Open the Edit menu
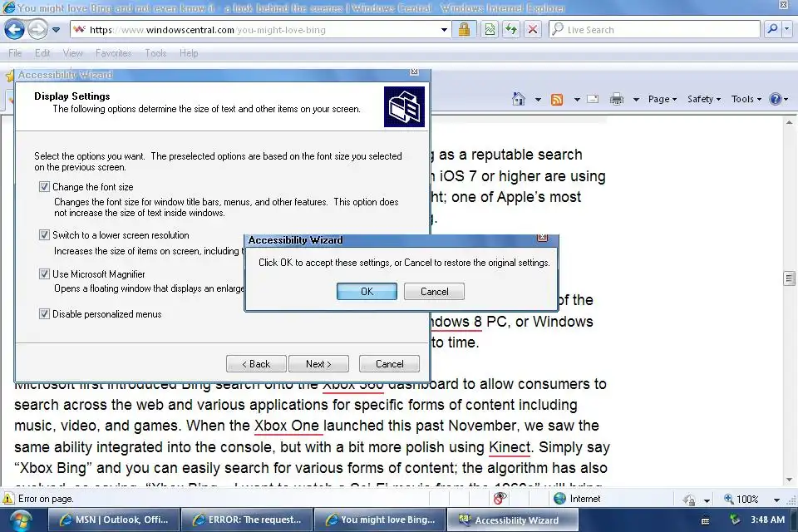Image resolution: width=798 pixels, height=532 pixels. tap(42, 53)
